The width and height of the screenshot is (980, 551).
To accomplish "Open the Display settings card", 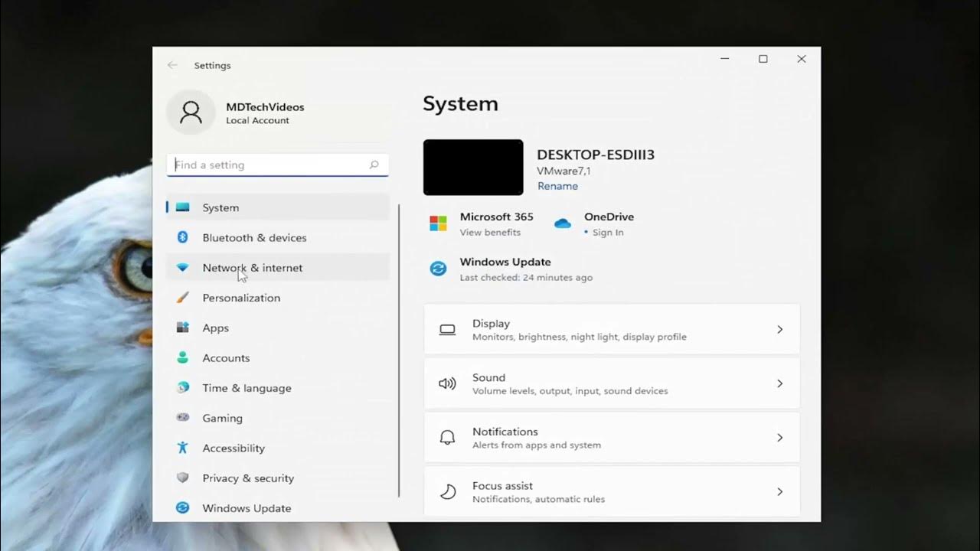I will tap(612, 330).
